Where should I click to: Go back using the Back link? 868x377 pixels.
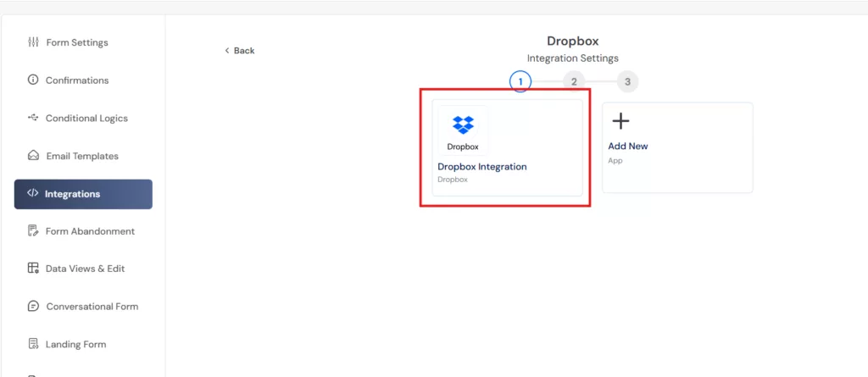pyautogui.click(x=240, y=50)
